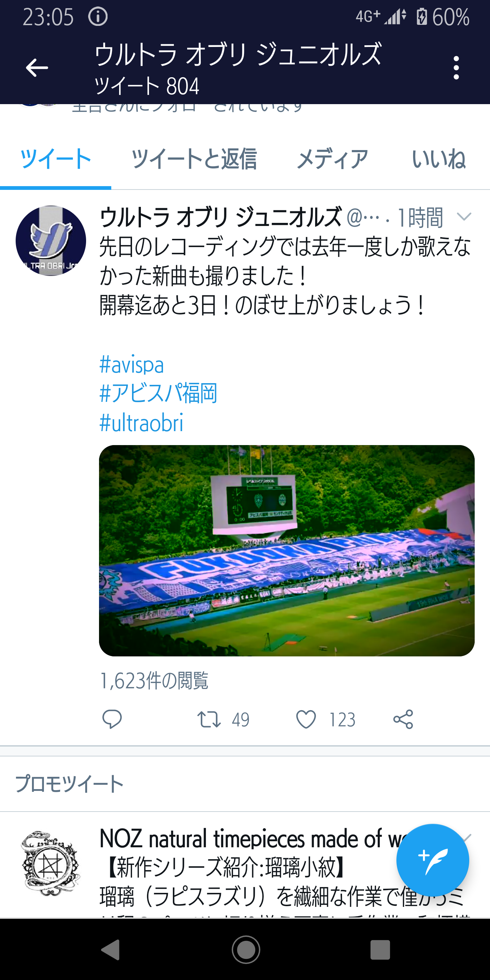Follow the #ultraobri hashtag link
The image size is (490, 980).
[x=141, y=422]
